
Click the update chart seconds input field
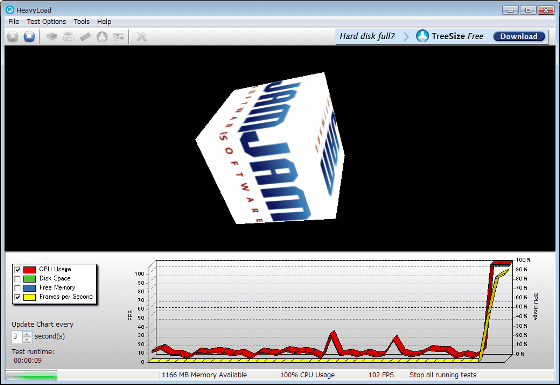pyautogui.click(x=17, y=337)
